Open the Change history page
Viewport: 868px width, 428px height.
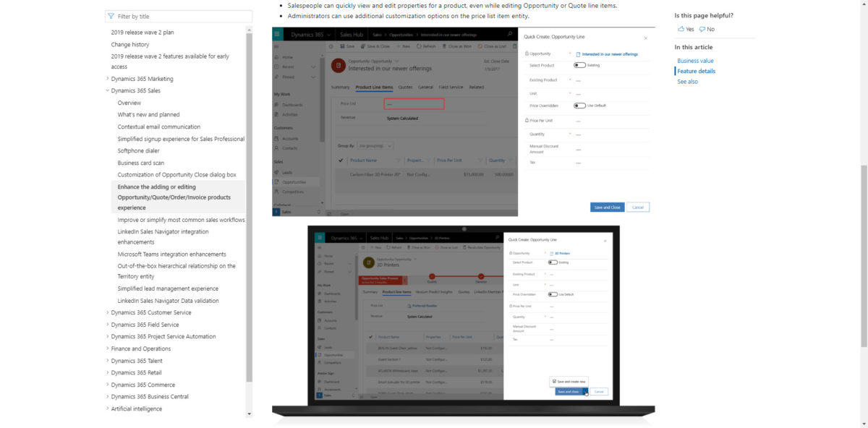coord(130,45)
